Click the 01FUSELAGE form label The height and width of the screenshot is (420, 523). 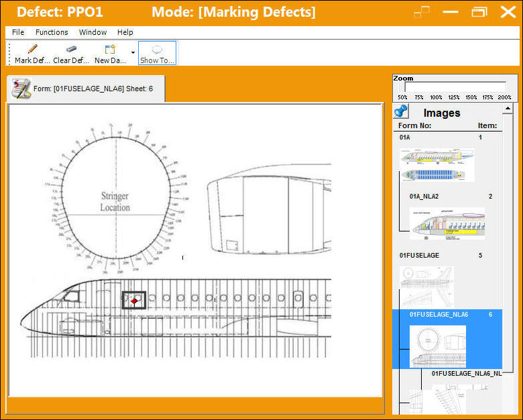click(x=419, y=256)
